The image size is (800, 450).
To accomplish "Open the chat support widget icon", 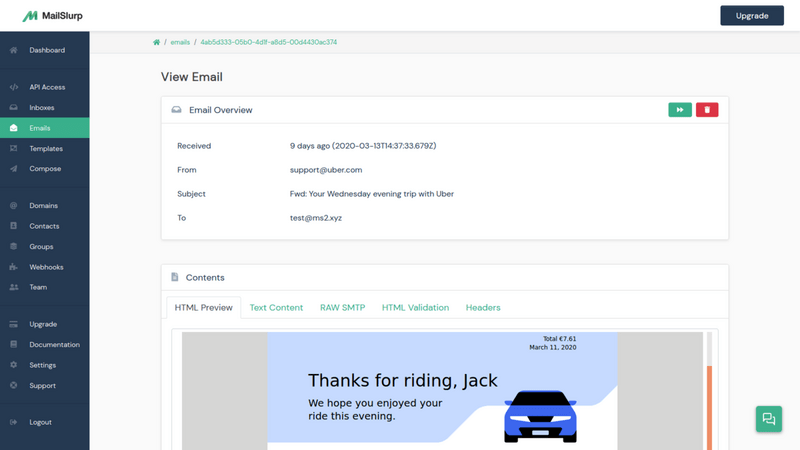I will pyautogui.click(x=768, y=419).
